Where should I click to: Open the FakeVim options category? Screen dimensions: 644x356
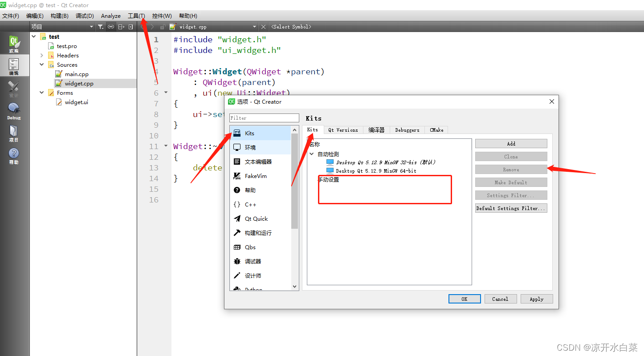coord(261,176)
